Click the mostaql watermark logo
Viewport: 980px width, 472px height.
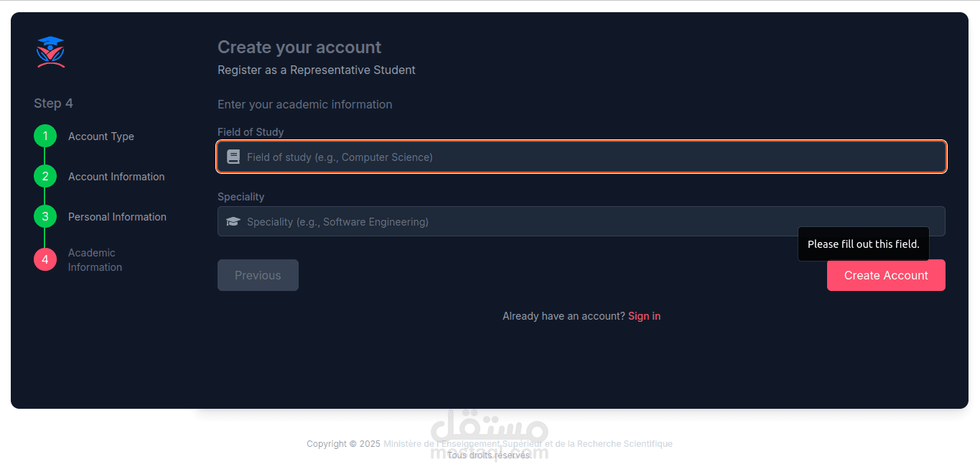click(x=490, y=434)
